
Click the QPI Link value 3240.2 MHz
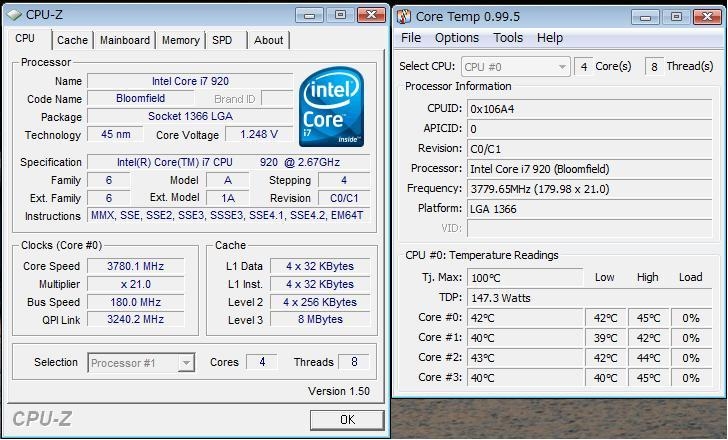[136, 319]
